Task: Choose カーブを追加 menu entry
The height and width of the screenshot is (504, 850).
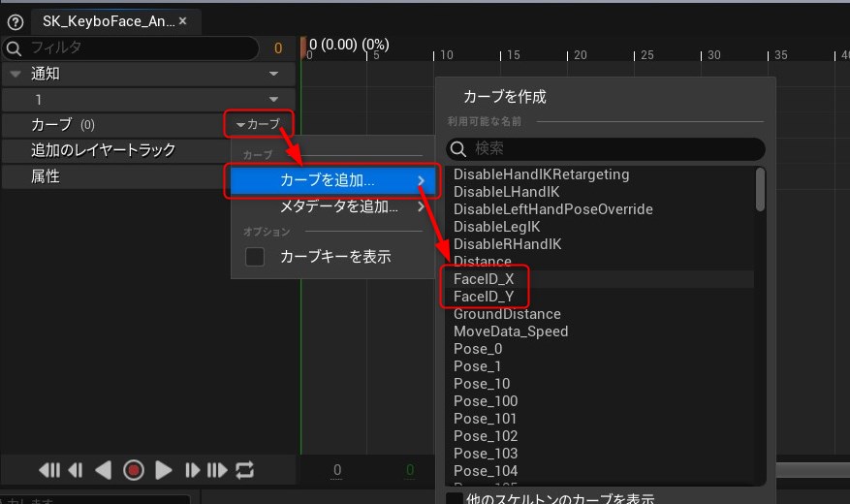Action: tap(331, 180)
